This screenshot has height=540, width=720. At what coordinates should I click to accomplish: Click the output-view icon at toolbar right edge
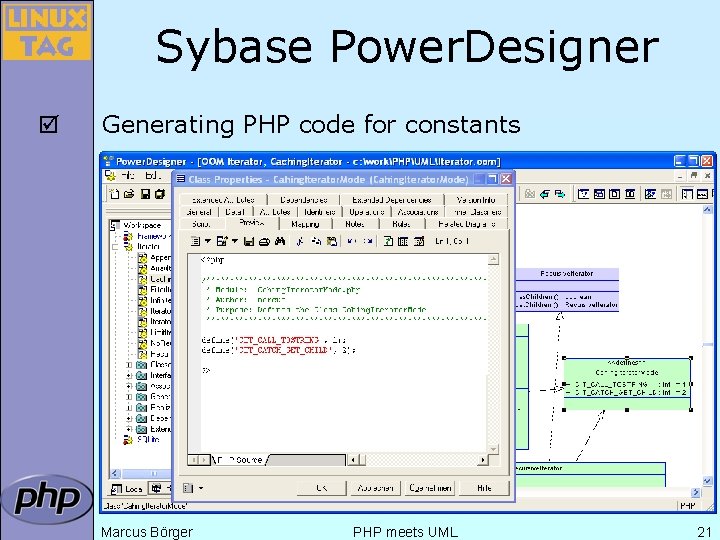[x=703, y=194]
